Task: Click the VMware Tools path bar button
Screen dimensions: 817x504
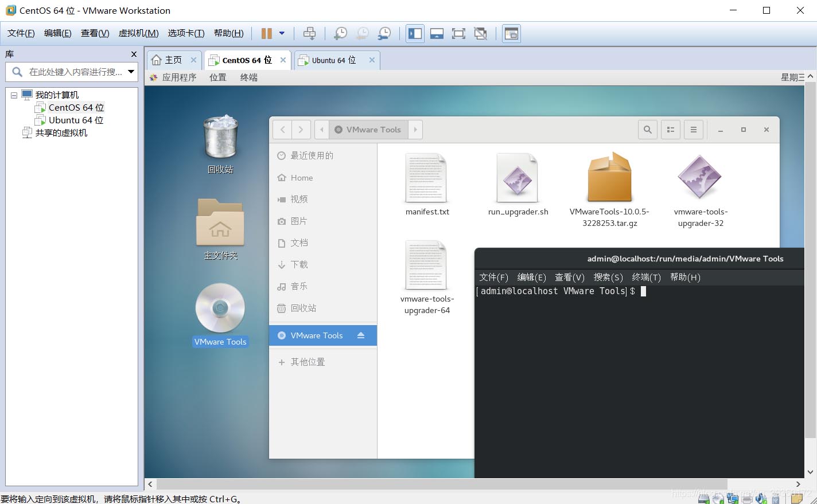Action: (368, 130)
